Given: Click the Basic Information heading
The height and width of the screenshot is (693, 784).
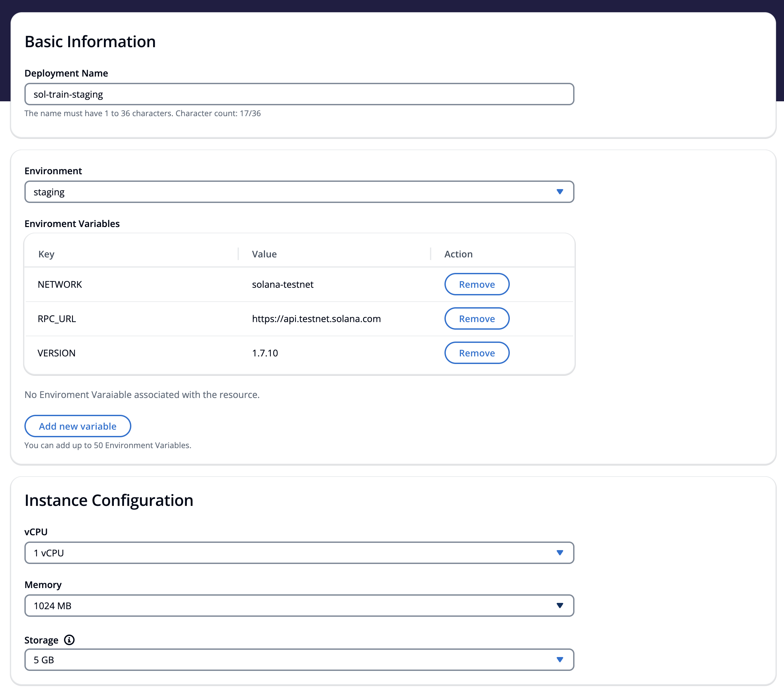Looking at the screenshot, I should pos(90,42).
